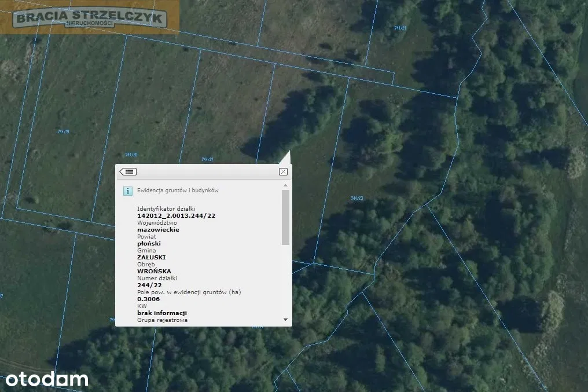Click the 'mazowieckie' voivodeship value
This screenshot has width=588, height=392.
point(158,229)
